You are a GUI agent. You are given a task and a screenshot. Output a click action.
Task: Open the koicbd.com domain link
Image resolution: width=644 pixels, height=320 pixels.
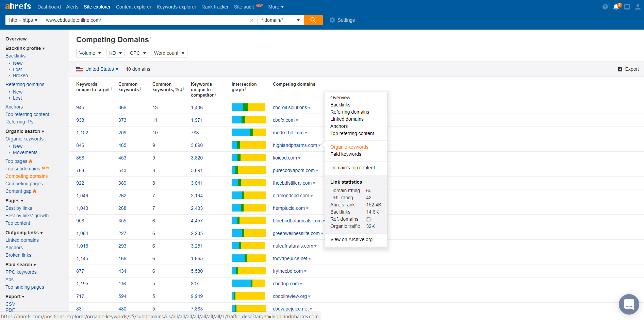(285, 158)
